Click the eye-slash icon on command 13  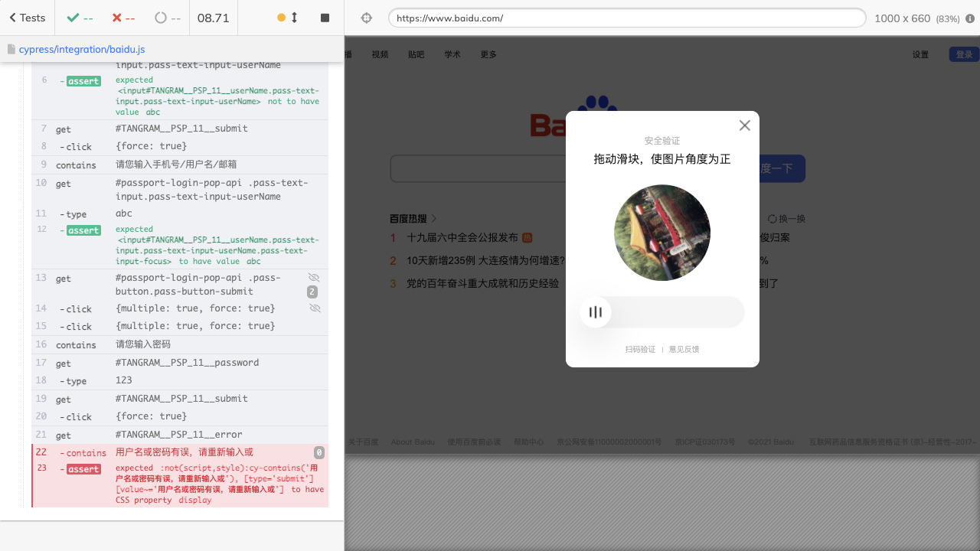[314, 277]
